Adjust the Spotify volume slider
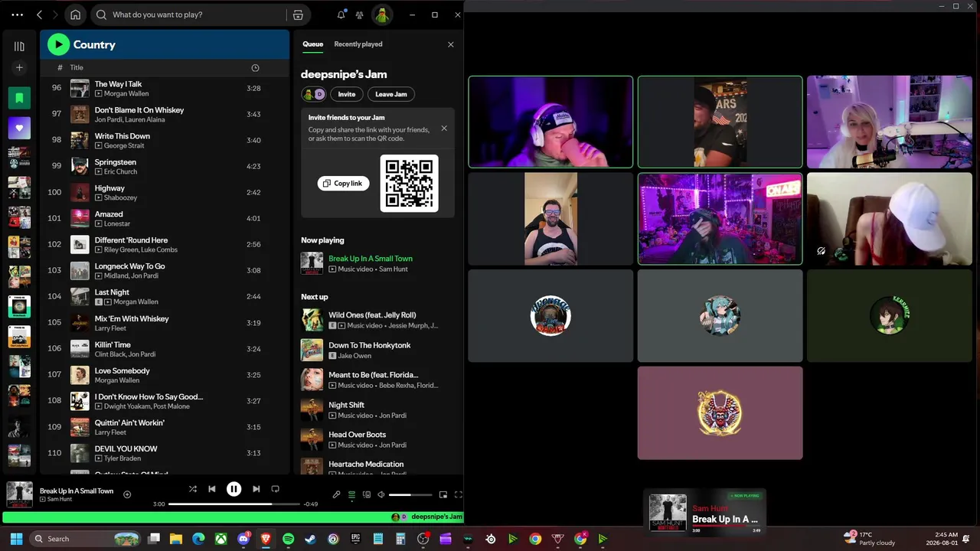 [x=410, y=495]
